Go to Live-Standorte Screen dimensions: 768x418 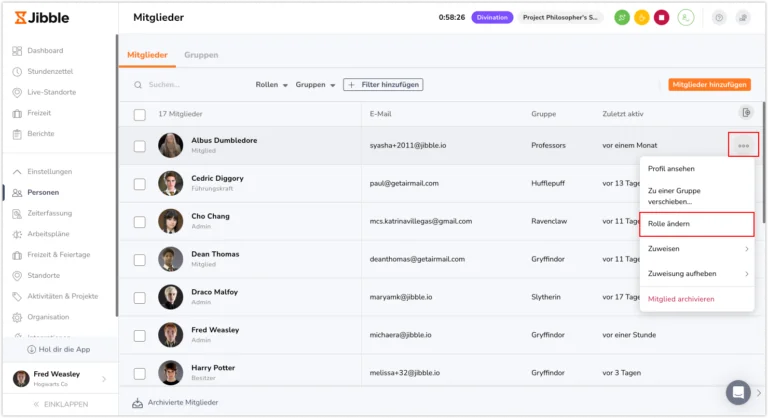tap(44, 92)
